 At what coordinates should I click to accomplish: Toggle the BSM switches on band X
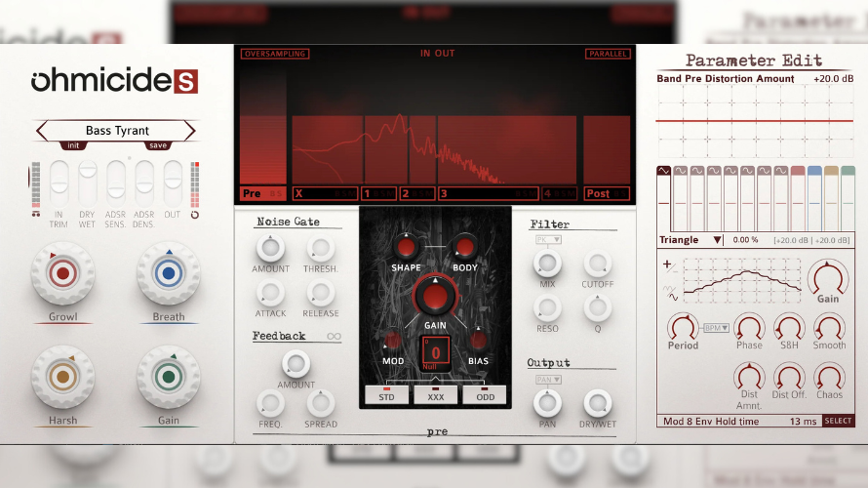point(345,194)
